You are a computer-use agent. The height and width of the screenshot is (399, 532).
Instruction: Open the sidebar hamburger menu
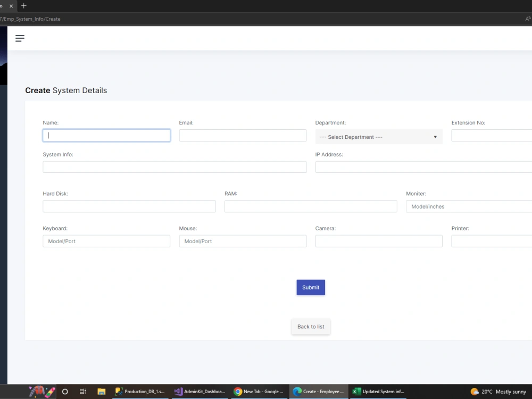[x=20, y=38]
